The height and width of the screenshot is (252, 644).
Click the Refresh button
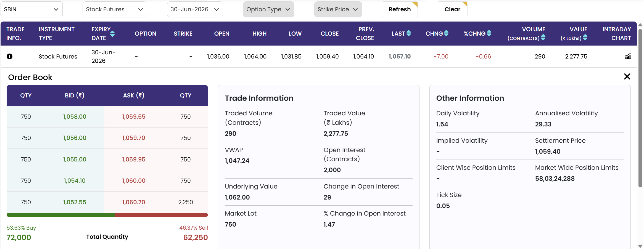[x=400, y=9]
